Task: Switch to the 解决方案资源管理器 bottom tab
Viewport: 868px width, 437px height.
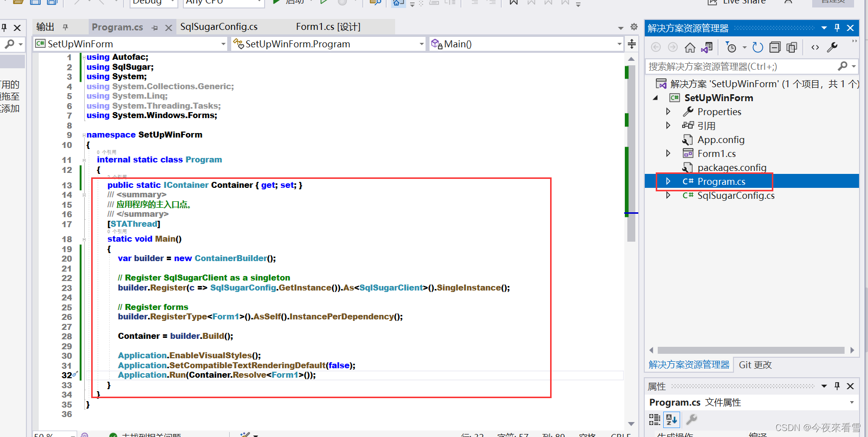Action: (x=689, y=365)
